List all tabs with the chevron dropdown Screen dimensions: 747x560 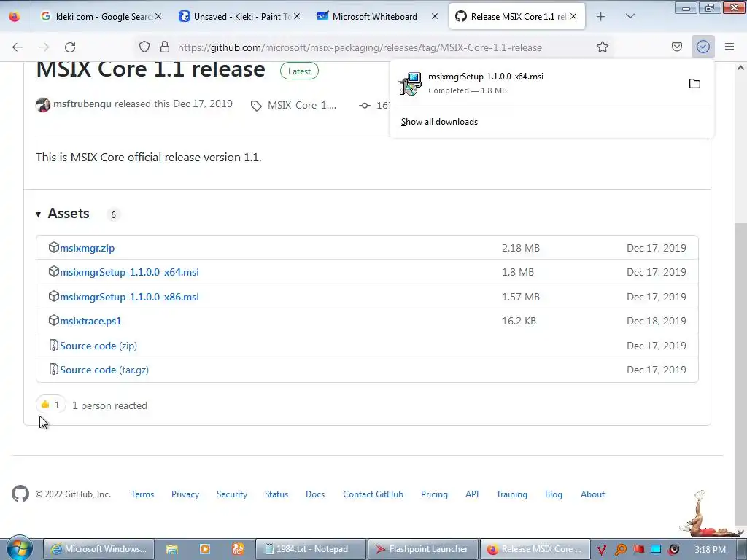coord(630,17)
